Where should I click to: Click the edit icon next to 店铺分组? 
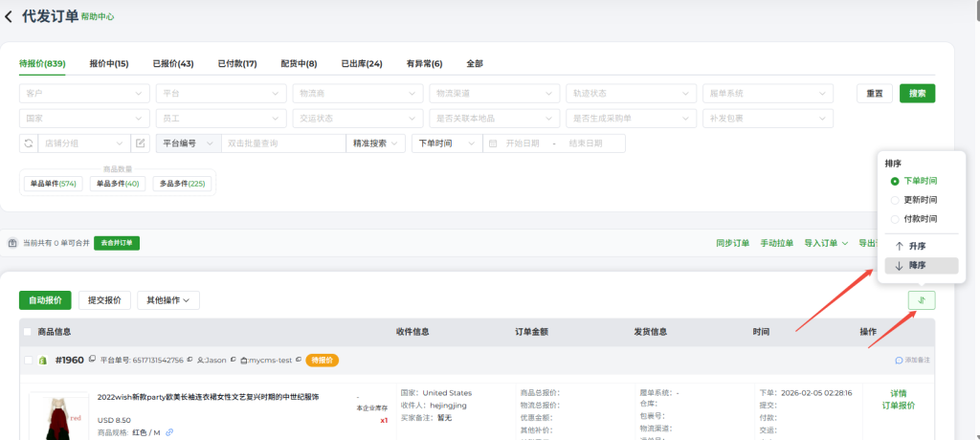[140, 143]
